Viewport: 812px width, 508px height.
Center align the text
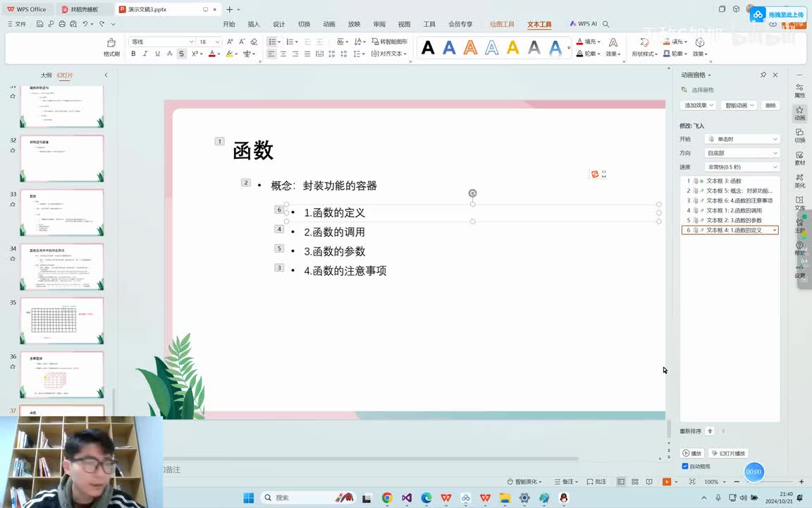point(283,54)
